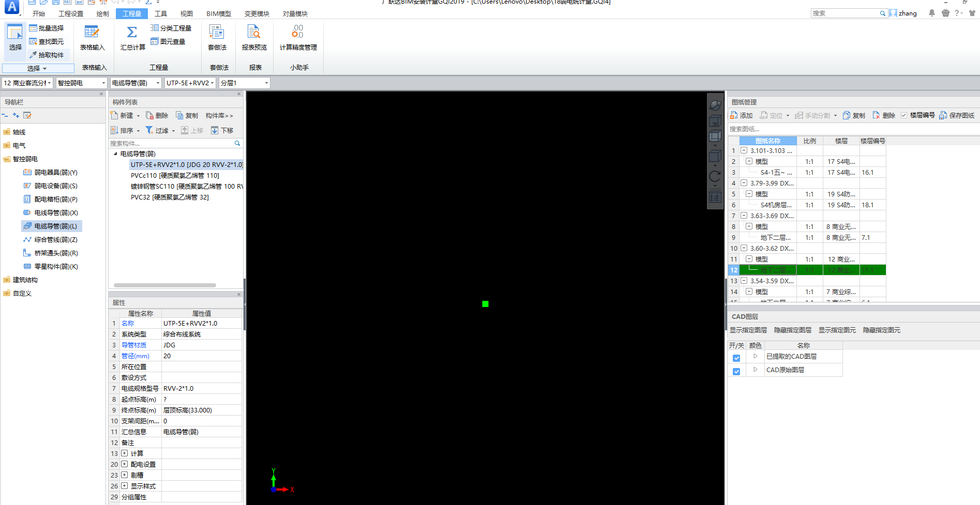
Task: Expand the 显示样式 property group
Action: [124, 486]
